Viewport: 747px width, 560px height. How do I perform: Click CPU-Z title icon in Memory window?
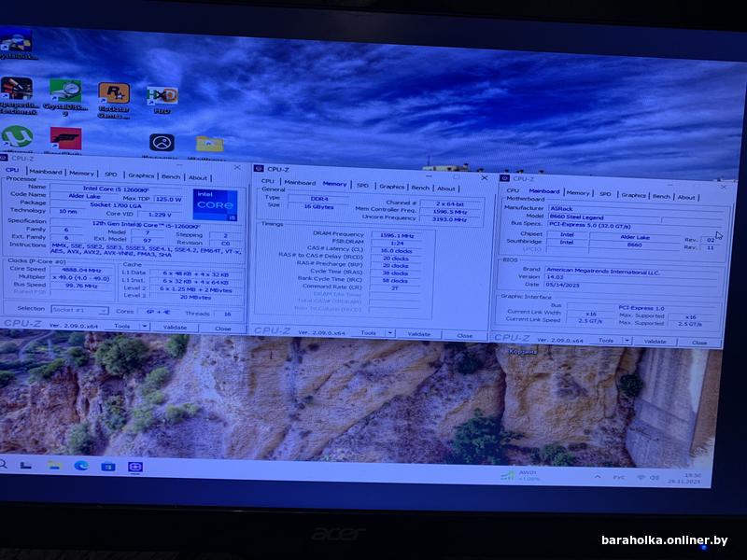pyautogui.click(x=259, y=169)
